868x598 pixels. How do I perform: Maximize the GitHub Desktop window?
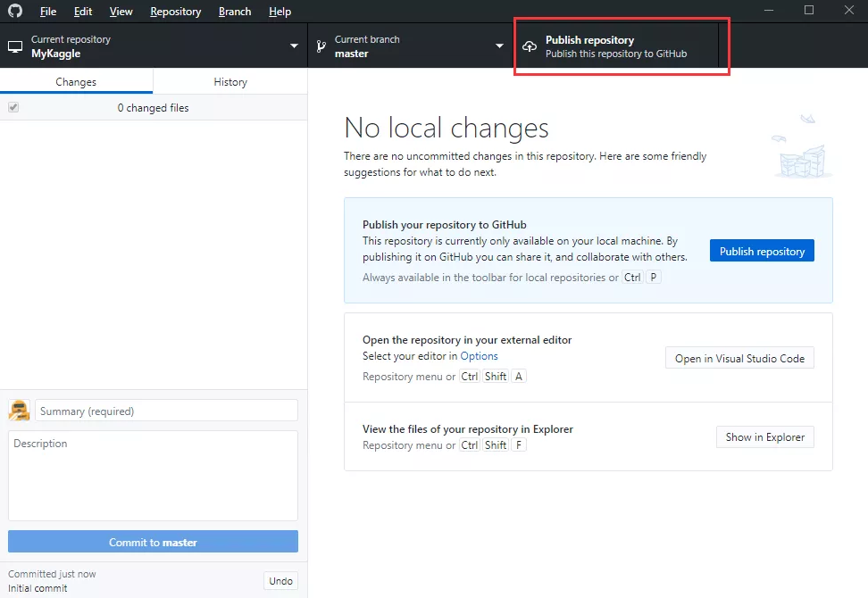pos(809,11)
